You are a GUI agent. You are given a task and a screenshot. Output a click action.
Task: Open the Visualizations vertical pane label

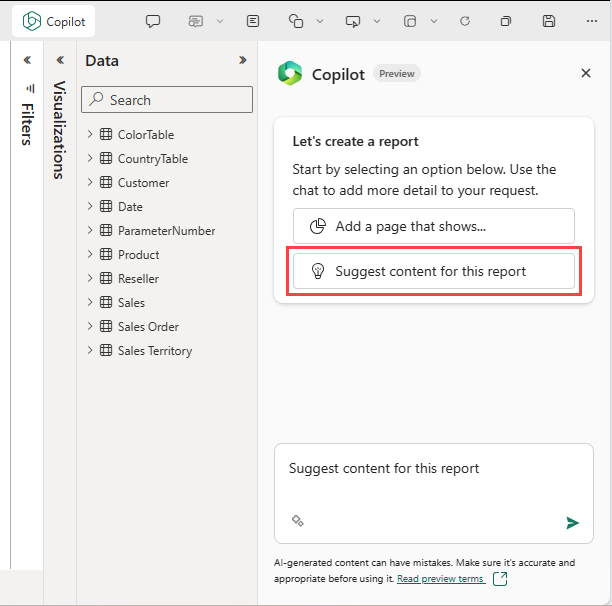pyautogui.click(x=59, y=130)
